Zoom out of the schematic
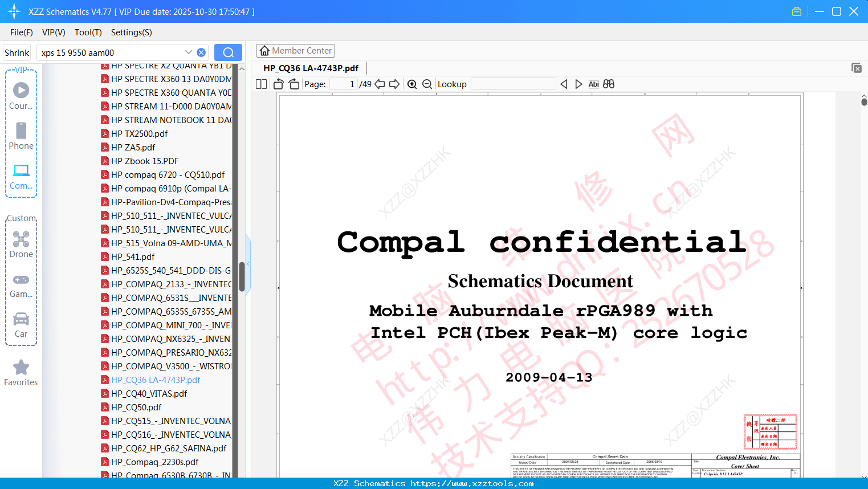The width and height of the screenshot is (868, 489). [427, 84]
